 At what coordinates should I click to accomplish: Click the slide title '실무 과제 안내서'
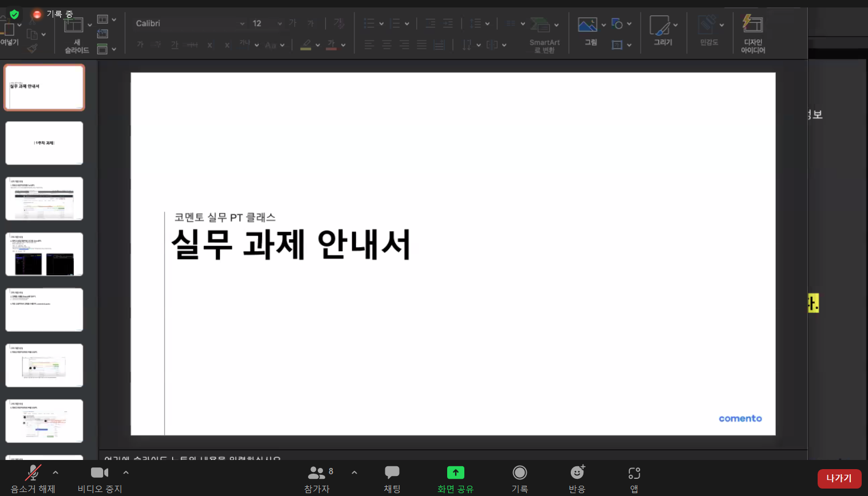click(291, 244)
